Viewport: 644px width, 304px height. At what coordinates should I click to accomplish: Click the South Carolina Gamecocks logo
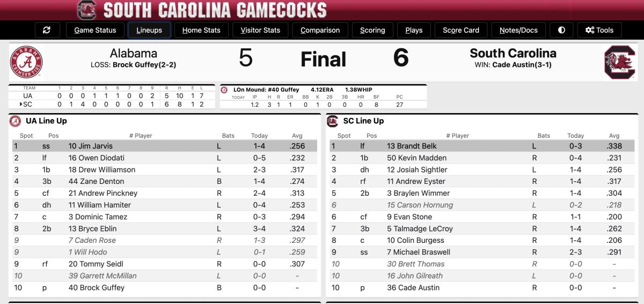click(x=620, y=62)
